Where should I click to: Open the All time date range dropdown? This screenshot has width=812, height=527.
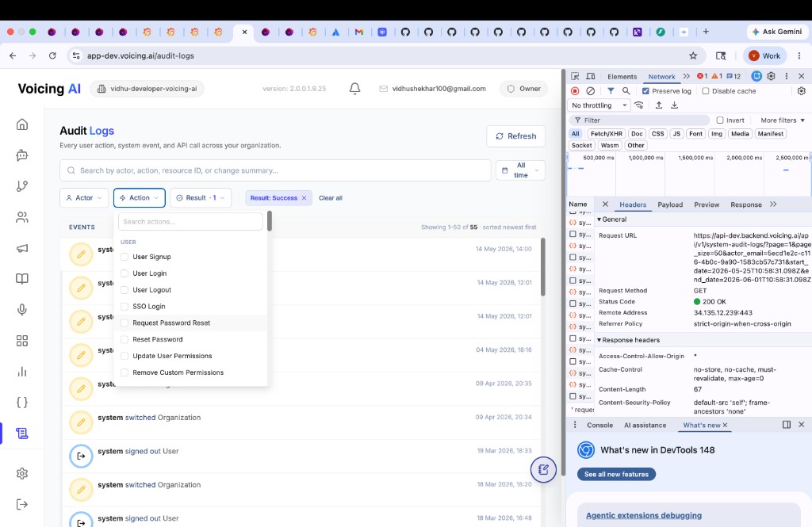click(x=520, y=170)
